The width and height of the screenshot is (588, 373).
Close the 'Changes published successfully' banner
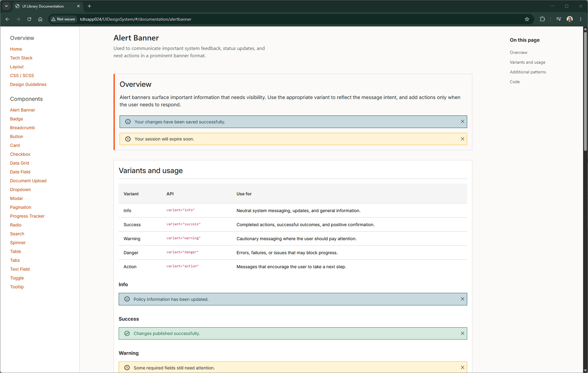click(462, 333)
